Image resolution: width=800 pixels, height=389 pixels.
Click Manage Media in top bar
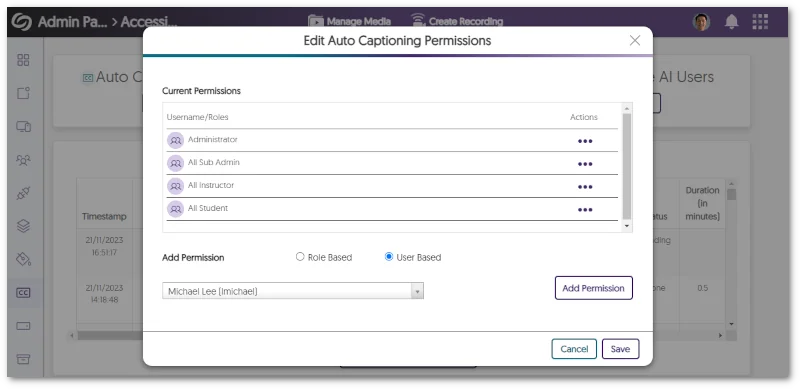coord(349,21)
